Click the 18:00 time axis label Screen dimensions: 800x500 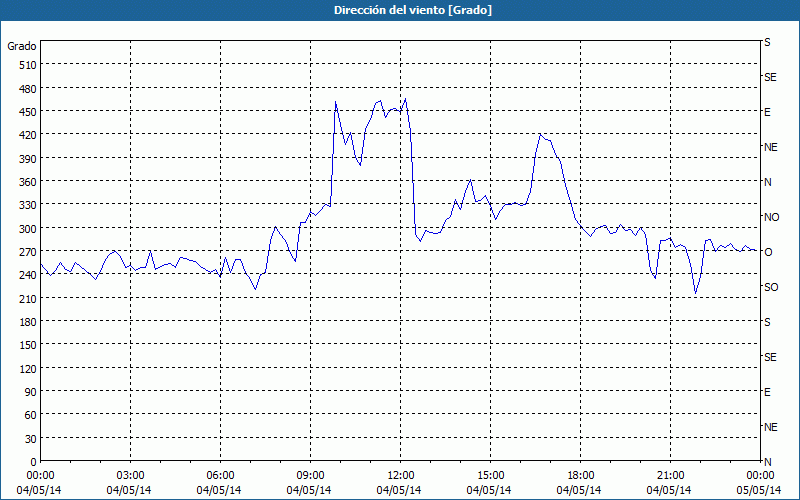pos(581,475)
